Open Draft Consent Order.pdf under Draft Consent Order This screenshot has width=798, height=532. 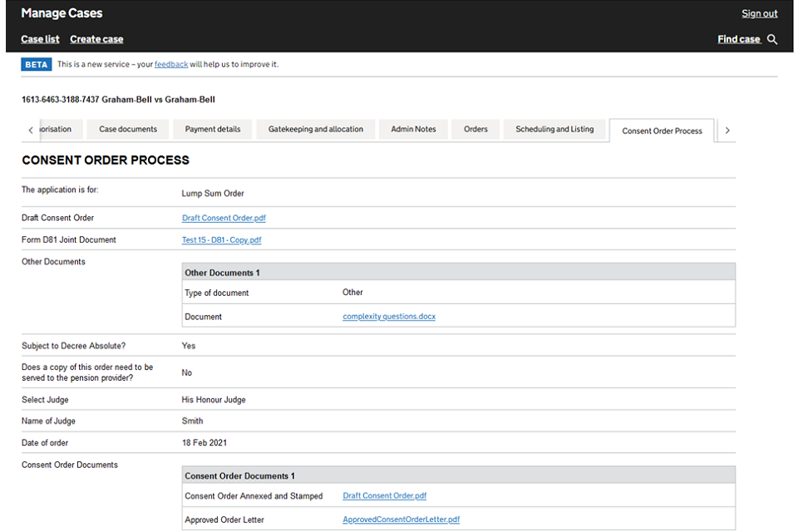224,218
